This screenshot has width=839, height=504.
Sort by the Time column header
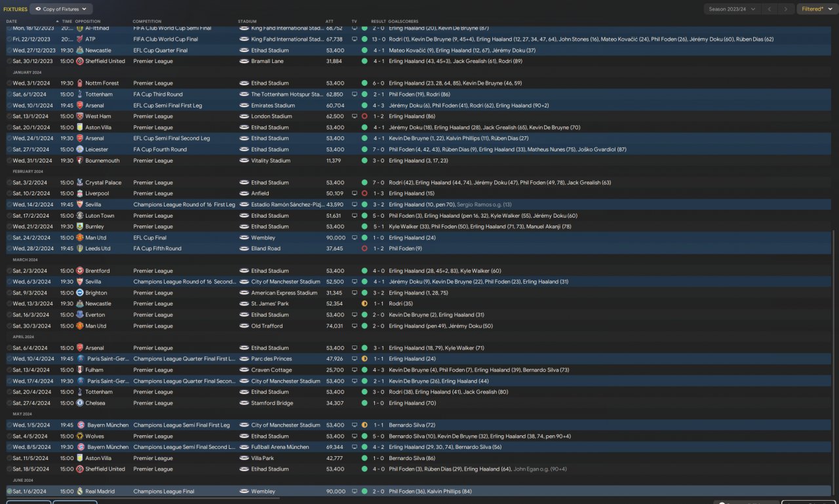67,22
